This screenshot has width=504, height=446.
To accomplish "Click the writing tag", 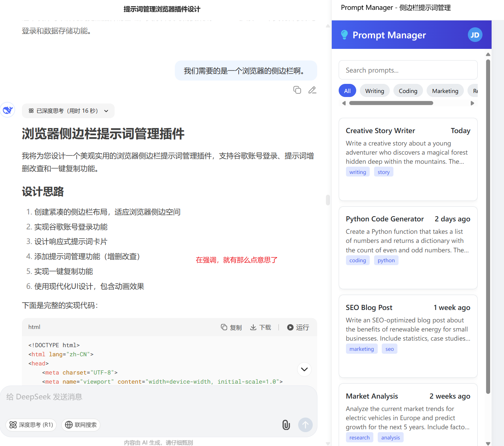I will click(358, 172).
